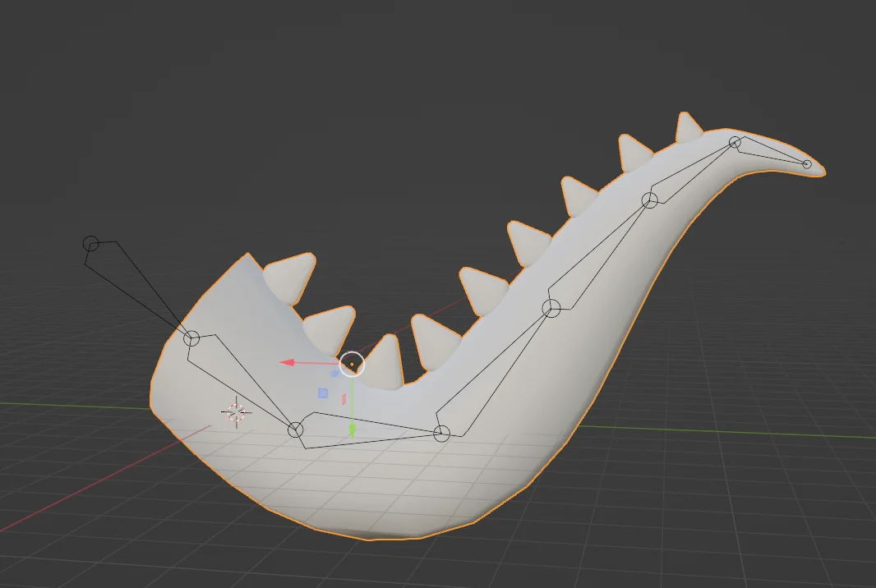The width and height of the screenshot is (876, 588).
Task: Click the small blue dot marker beside the gizmo
Action: click(x=334, y=373)
